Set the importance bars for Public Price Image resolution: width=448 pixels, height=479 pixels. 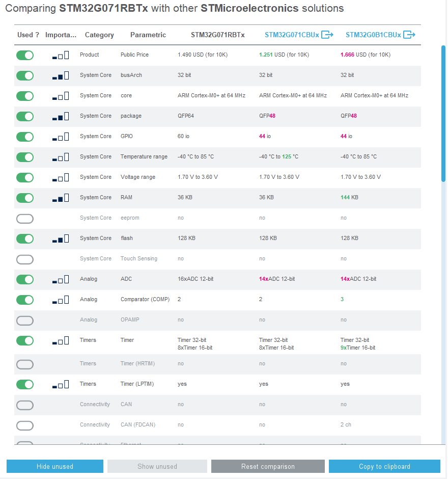coord(61,56)
